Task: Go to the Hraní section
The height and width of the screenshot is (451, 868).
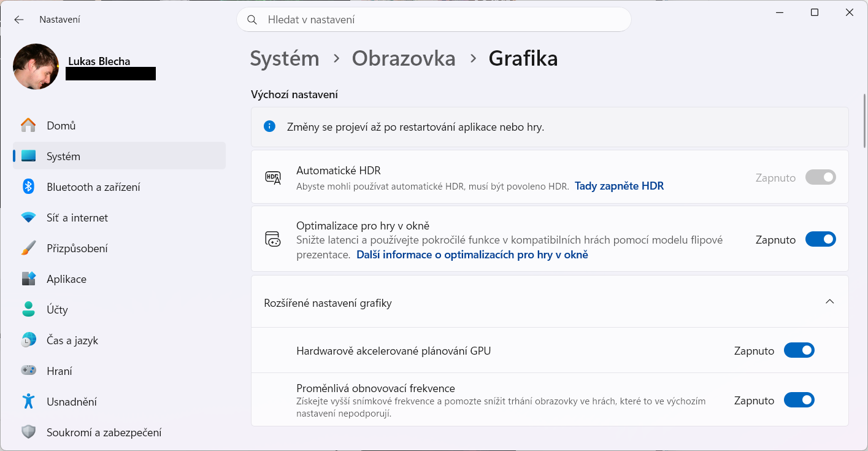Action: [119, 371]
